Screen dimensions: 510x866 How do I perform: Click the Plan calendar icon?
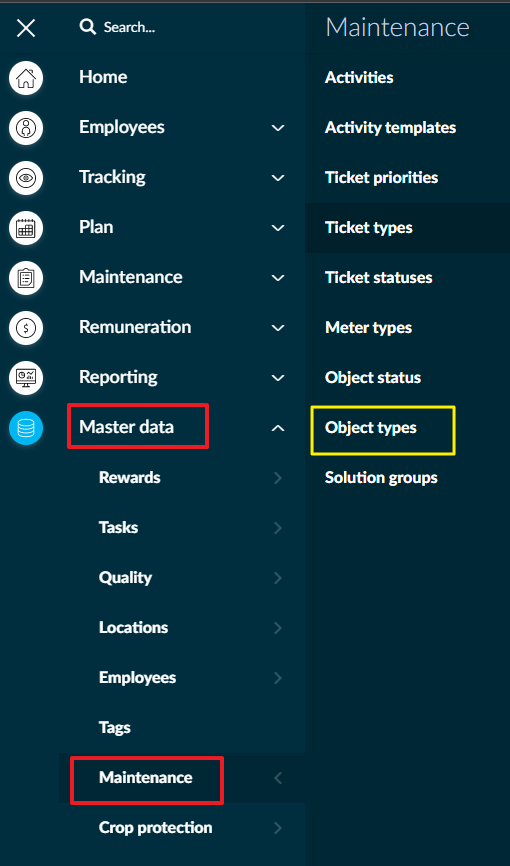pyautogui.click(x=26, y=228)
